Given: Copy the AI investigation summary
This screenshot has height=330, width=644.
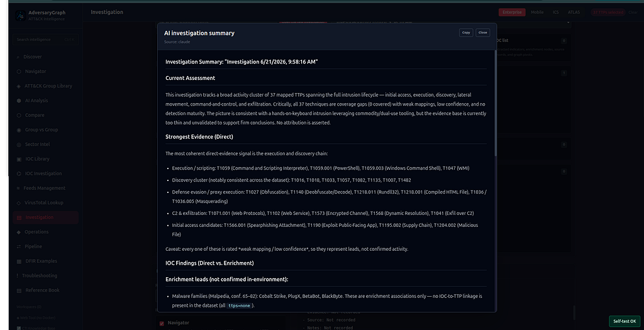Looking at the screenshot, I should coord(466,33).
